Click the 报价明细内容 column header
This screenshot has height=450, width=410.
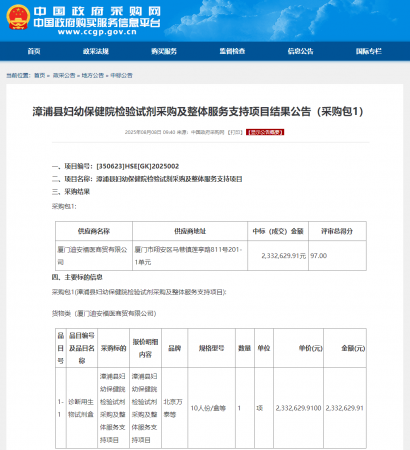tap(145, 348)
